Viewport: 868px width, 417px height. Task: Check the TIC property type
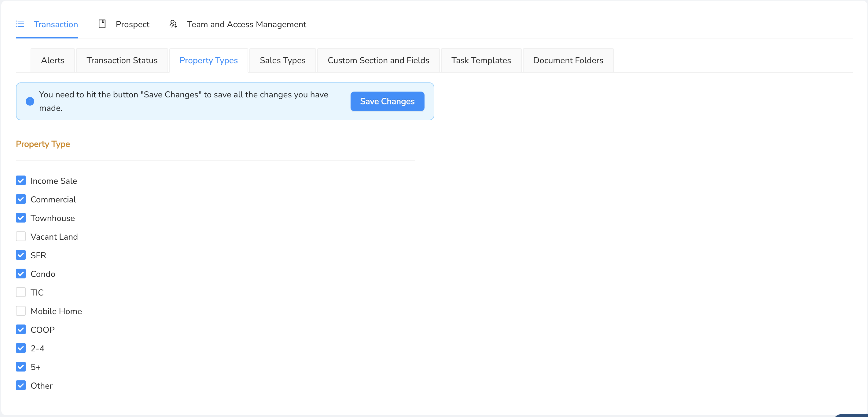(x=21, y=292)
